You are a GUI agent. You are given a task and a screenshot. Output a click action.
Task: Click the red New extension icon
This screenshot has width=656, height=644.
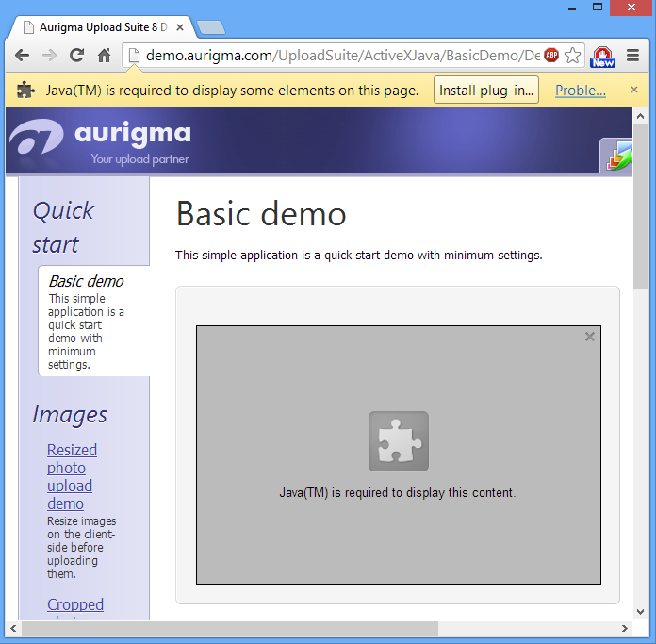(x=602, y=57)
